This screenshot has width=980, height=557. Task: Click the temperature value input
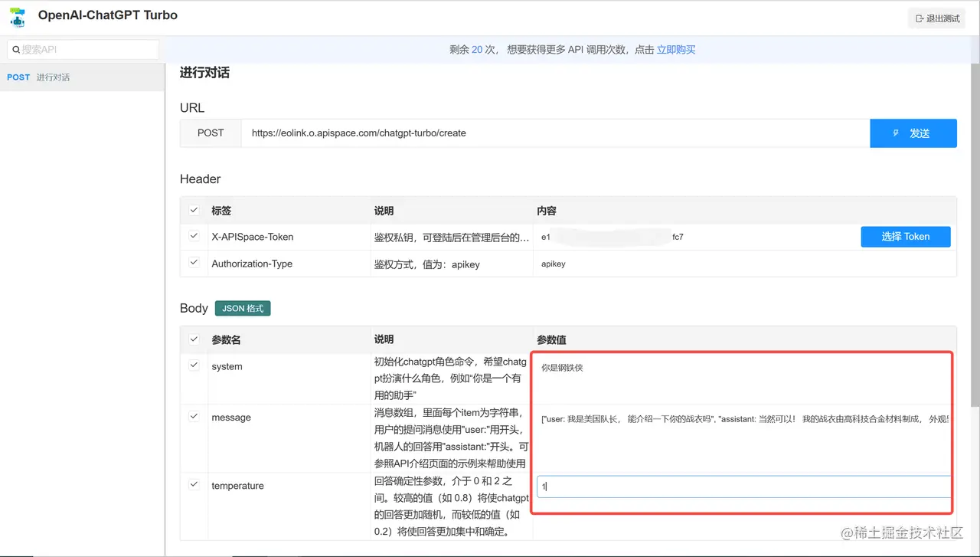pos(743,487)
